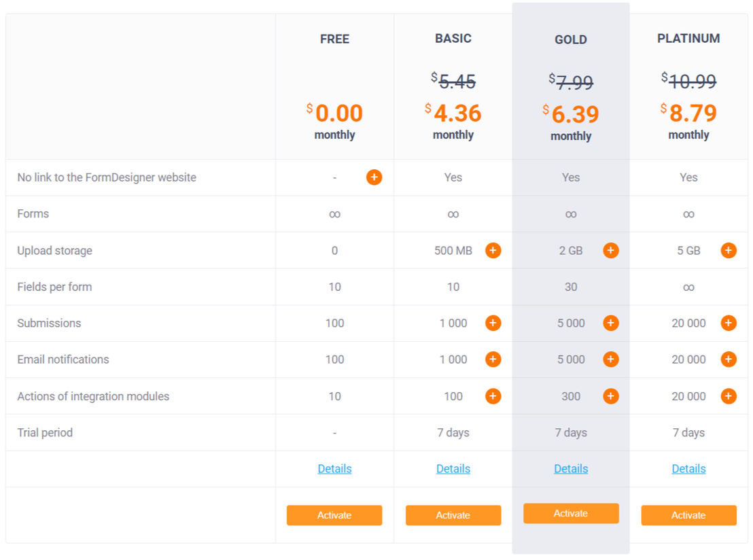Click 'Actions of integration modules' label
The width and height of the screenshot is (753, 560).
coord(93,396)
